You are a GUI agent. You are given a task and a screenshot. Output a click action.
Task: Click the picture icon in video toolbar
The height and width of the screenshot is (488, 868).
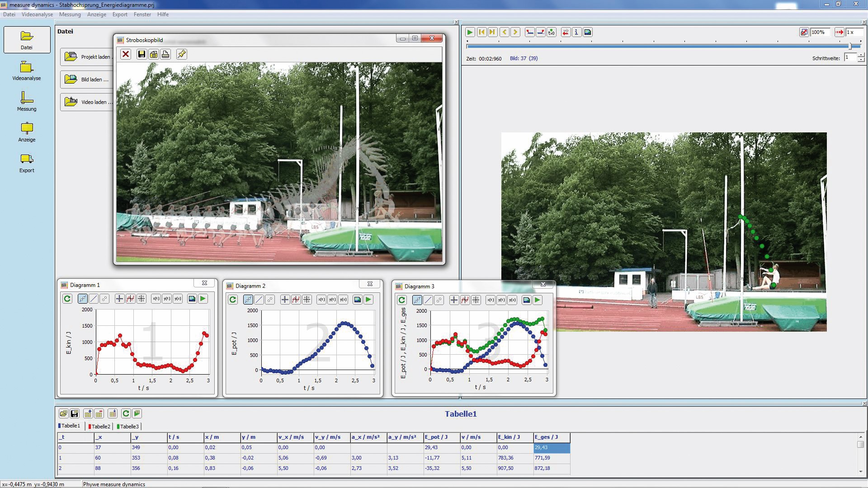point(588,32)
